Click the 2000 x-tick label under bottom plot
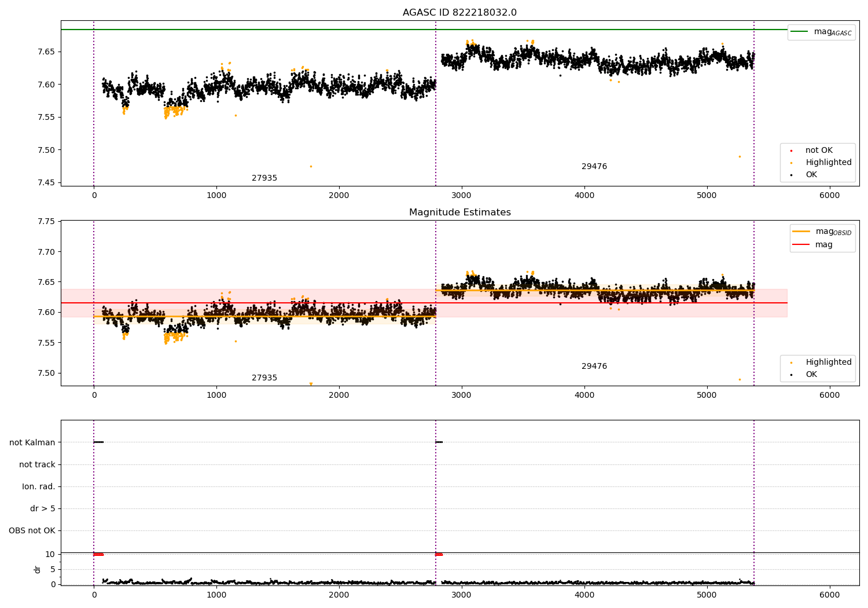 [x=339, y=595]
